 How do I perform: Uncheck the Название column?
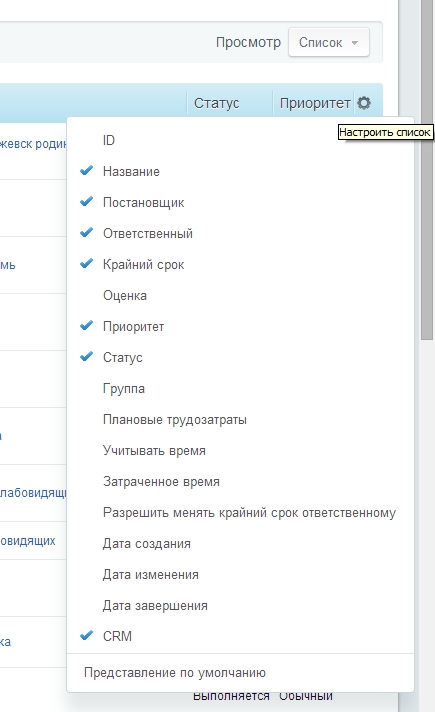click(x=131, y=172)
